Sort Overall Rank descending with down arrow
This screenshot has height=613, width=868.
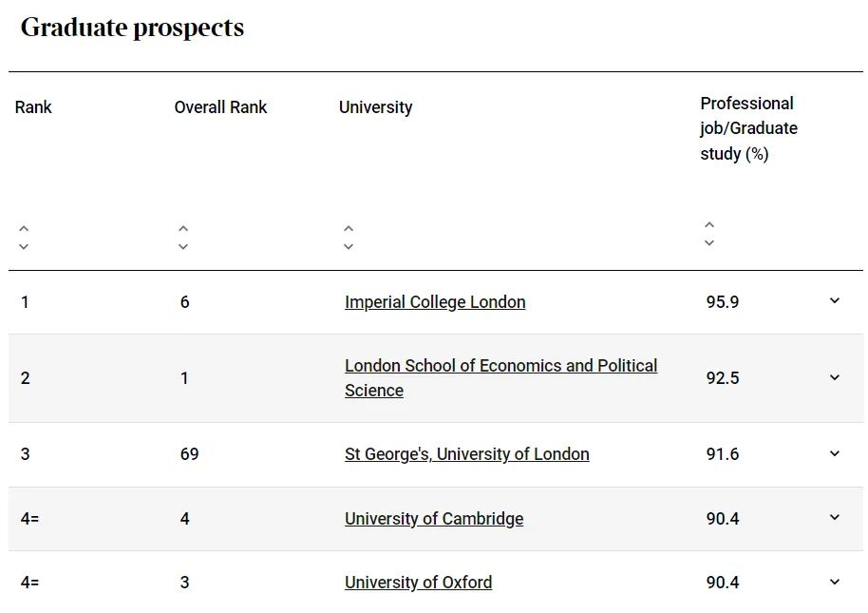point(183,246)
